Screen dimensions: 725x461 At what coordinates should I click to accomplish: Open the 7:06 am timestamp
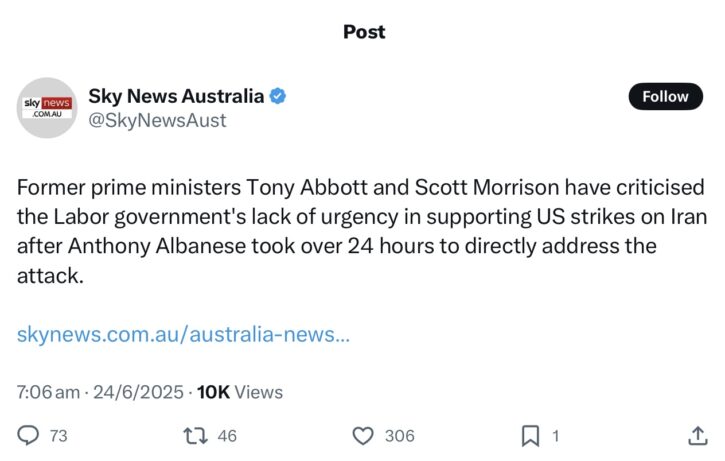coord(48,392)
